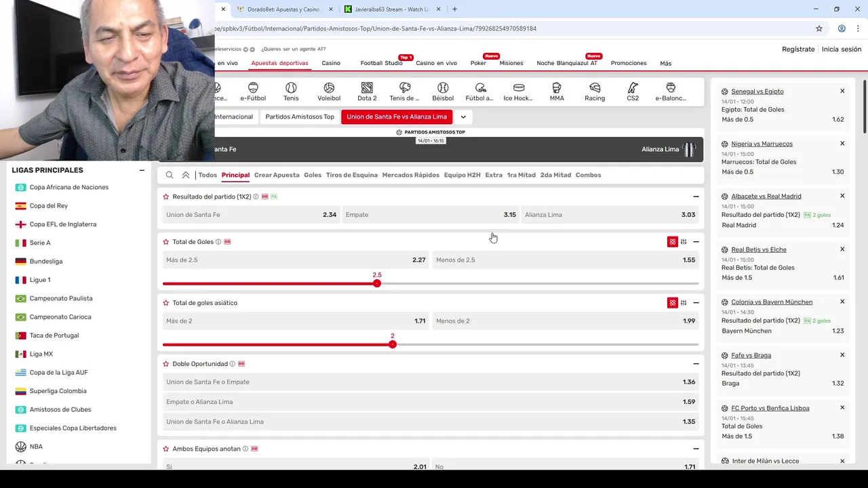
Task: Show info for Resultado del partido market
Action: pos(256,197)
